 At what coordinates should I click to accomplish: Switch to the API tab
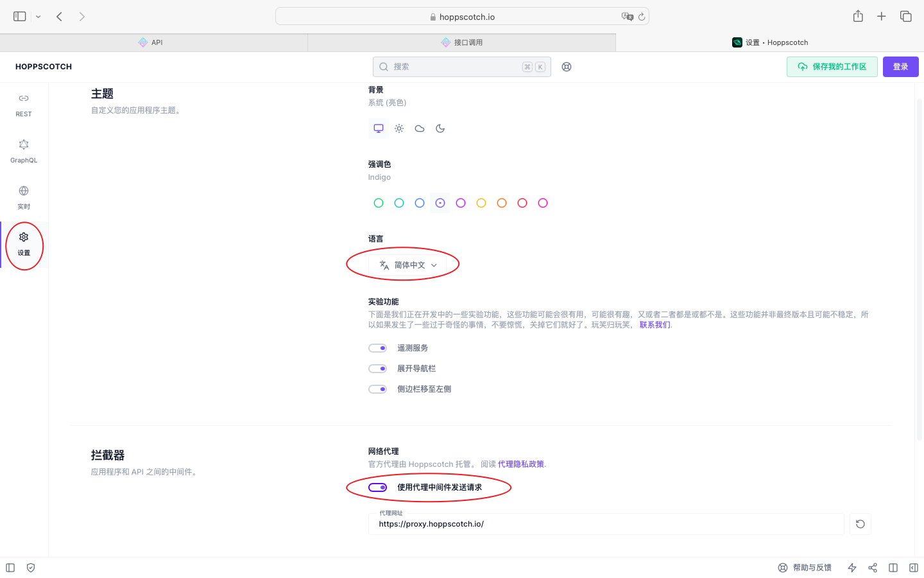(154, 42)
